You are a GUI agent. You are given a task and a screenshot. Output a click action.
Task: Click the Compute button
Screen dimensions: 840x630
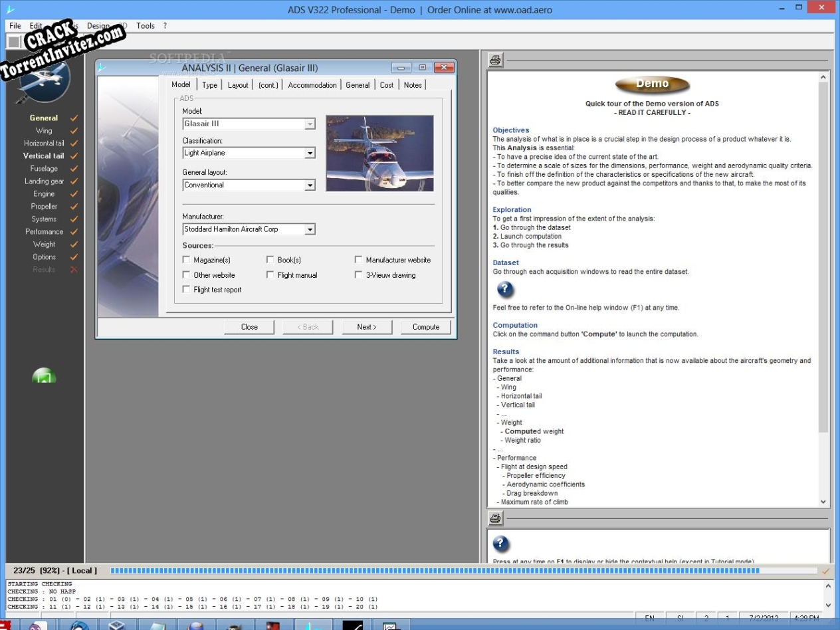425,326
